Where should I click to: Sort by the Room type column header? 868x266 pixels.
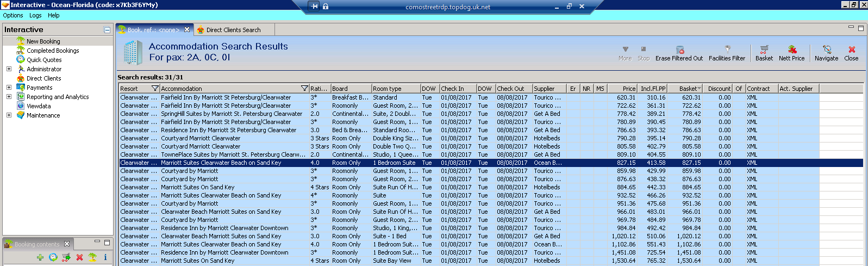[396, 88]
